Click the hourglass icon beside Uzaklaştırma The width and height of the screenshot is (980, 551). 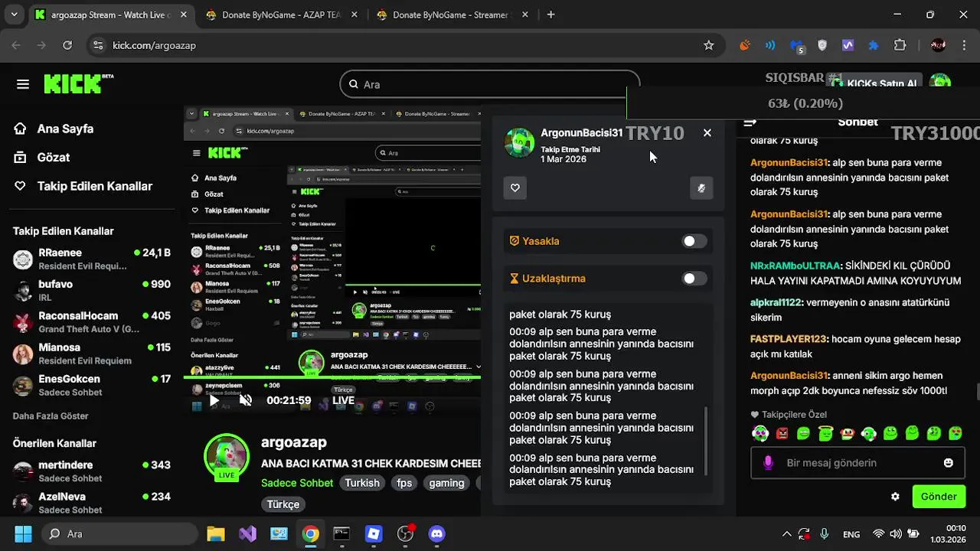point(514,279)
